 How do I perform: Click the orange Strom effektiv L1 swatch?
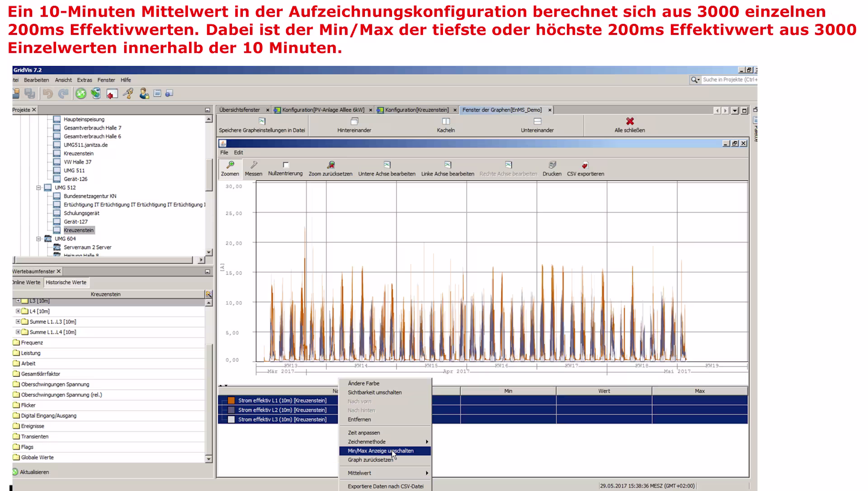231,401
